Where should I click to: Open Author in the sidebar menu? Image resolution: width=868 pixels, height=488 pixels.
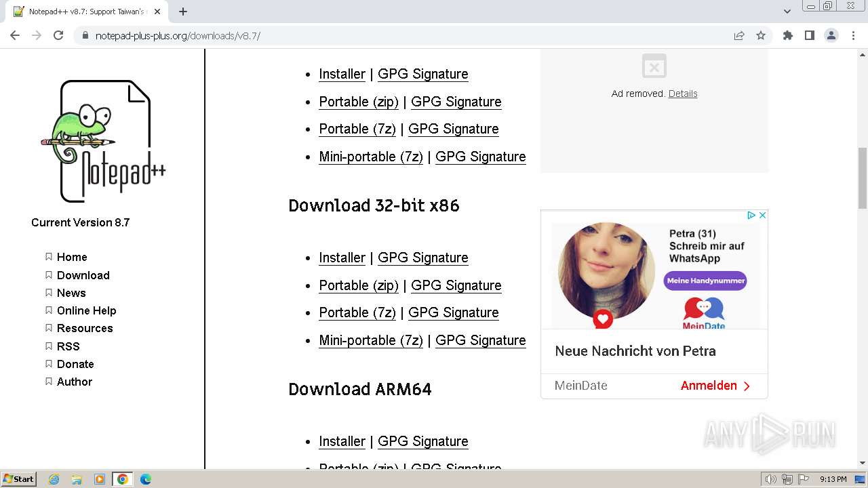(x=75, y=382)
